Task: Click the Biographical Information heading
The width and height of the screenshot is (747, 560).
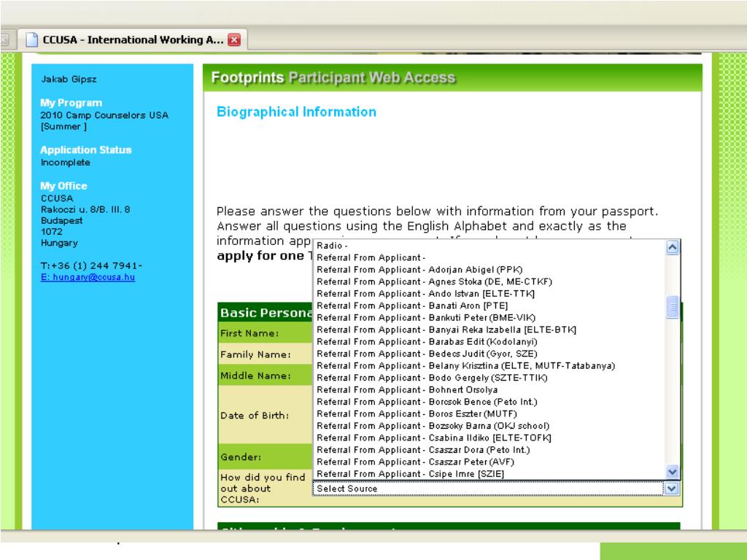Action: [x=296, y=112]
